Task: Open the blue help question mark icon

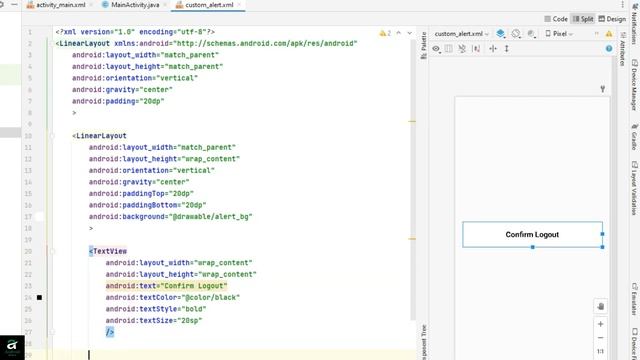Action: 609,49
